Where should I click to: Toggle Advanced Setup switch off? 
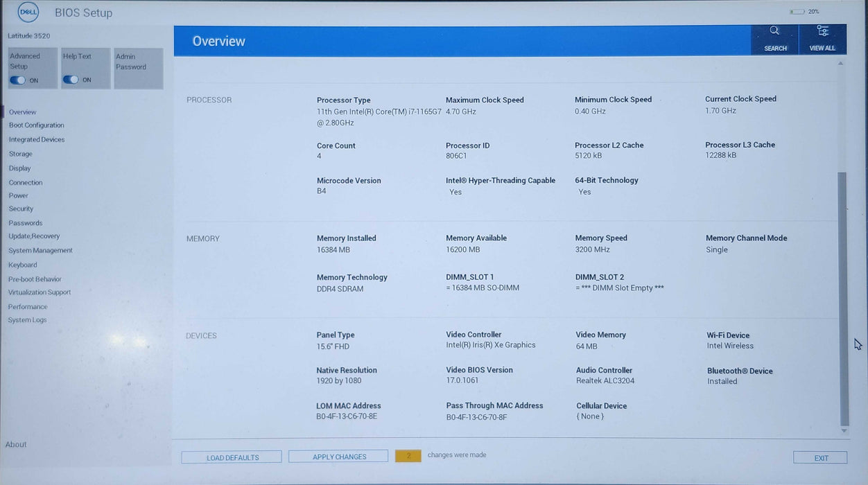[17, 80]
